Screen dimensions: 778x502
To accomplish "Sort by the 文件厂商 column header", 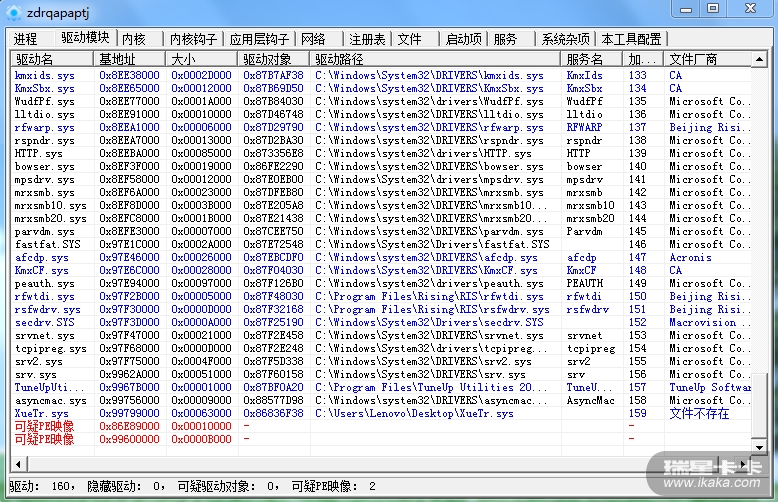I will click(x=708, y=60).
